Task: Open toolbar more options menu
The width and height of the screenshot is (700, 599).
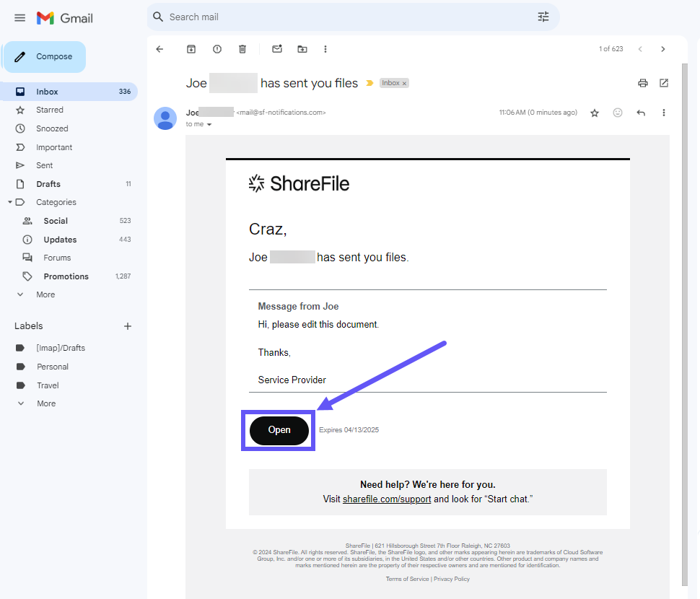Action: click(325, 49)
